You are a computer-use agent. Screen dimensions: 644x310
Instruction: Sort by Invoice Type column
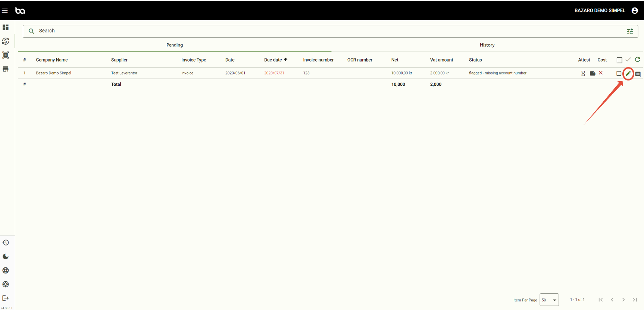point(194,60)
